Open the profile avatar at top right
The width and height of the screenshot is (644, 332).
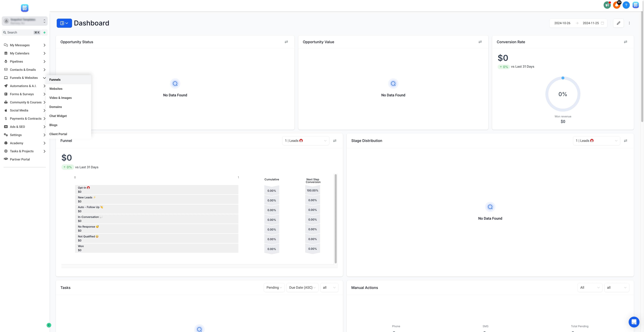pos(635,5)
